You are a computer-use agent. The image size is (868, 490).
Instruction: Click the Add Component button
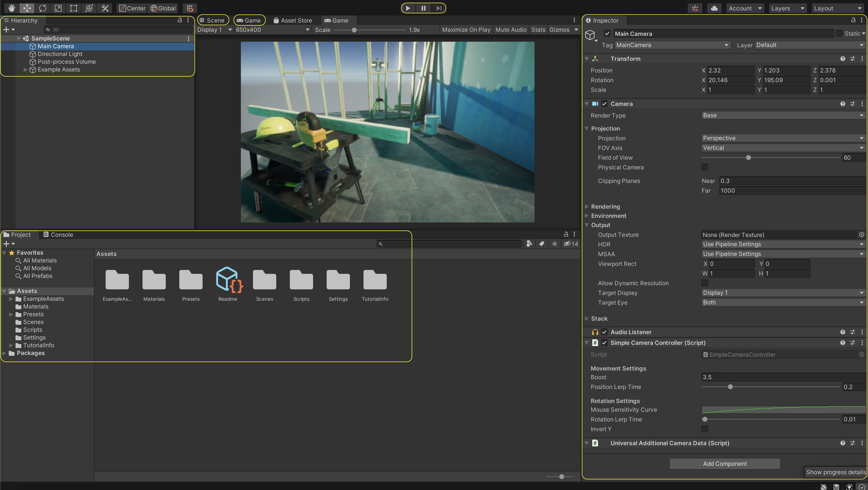click(x=725, y=464)
